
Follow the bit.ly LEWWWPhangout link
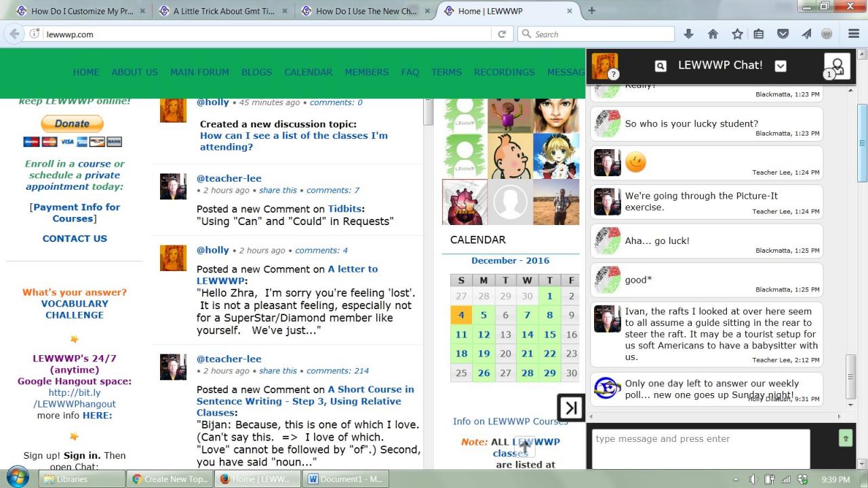(x=75, y=399)
